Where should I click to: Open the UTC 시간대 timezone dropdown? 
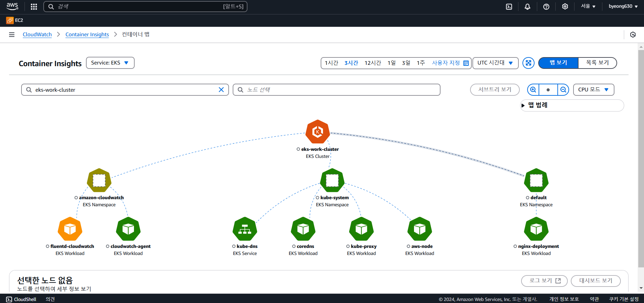coord(495,63)
